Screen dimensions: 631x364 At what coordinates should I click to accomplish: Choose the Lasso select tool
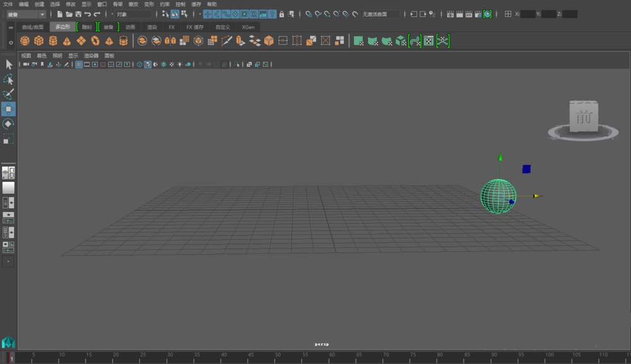coord(8,79)
